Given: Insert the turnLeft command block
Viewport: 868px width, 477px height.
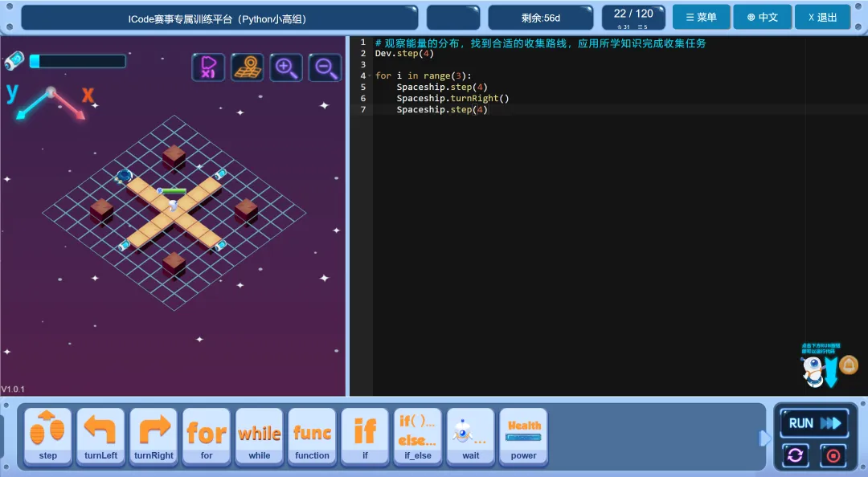Looking at the screenshot, I should click(100, 437).
